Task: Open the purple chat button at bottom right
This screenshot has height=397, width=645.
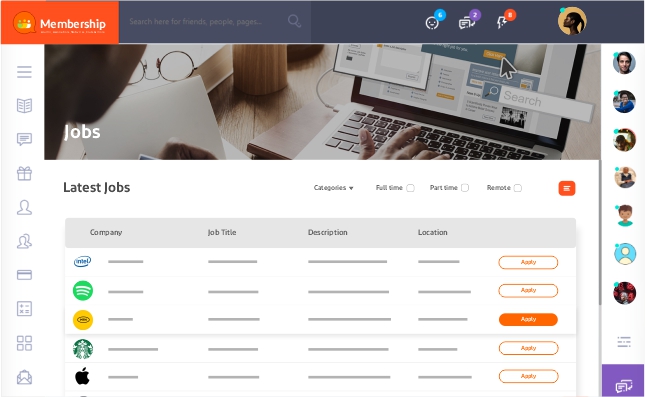Action: pyautogui.click(x=623, y=385)
